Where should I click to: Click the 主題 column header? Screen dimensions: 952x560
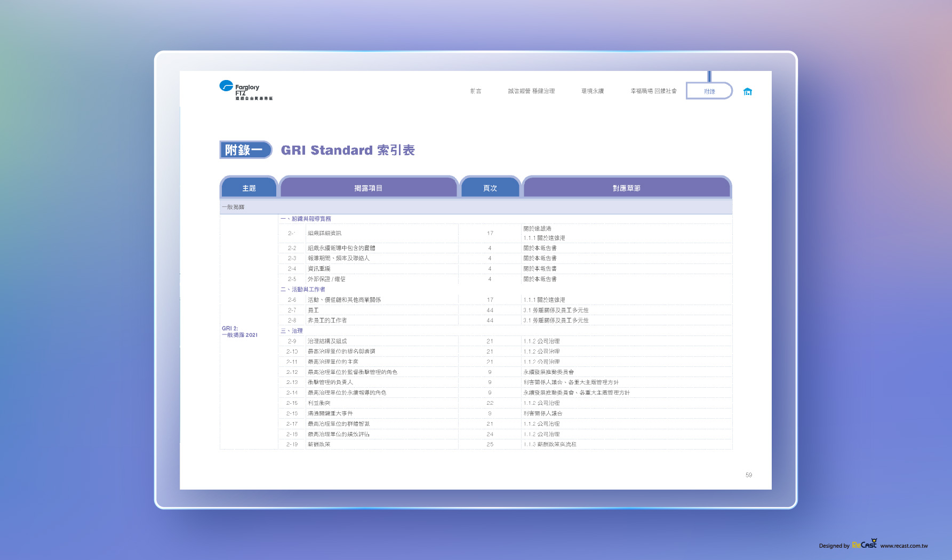click(x=249, y=188)
